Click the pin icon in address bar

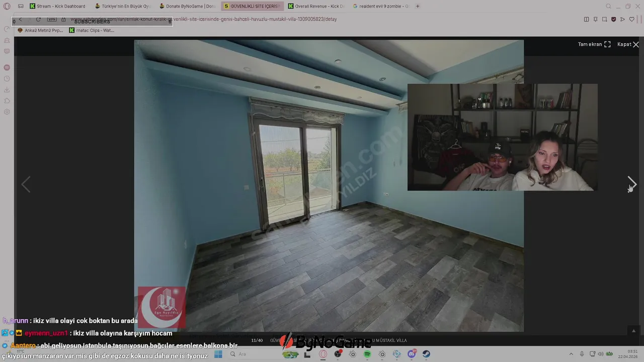click(x=595, y=19)
